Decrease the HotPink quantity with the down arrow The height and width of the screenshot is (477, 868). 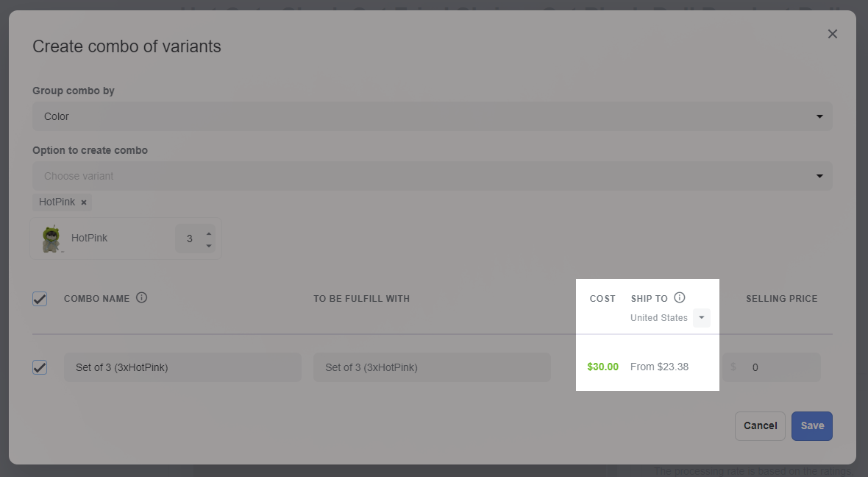209,245
